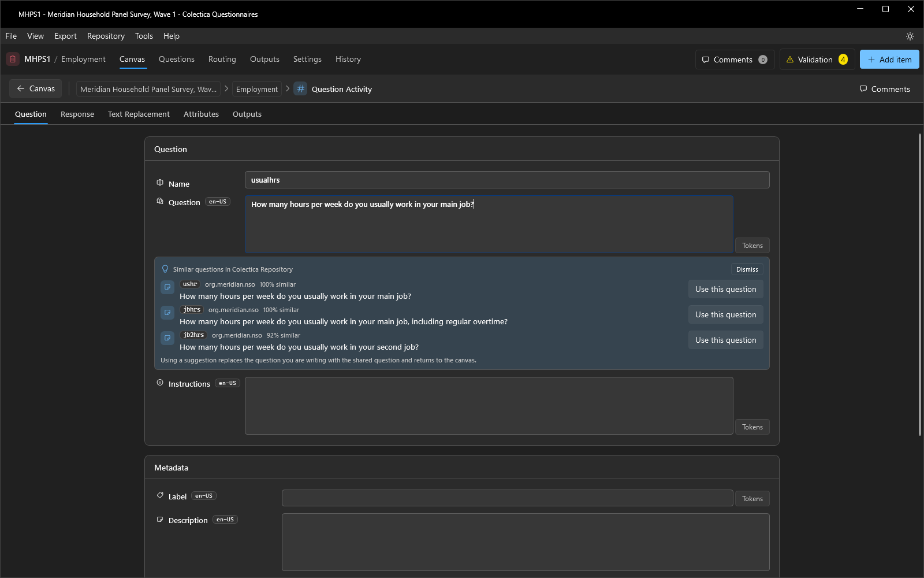924x578 pixels.
Task: Go back to Canvas button
Action: pyautogui.click(x=36, y=88)
